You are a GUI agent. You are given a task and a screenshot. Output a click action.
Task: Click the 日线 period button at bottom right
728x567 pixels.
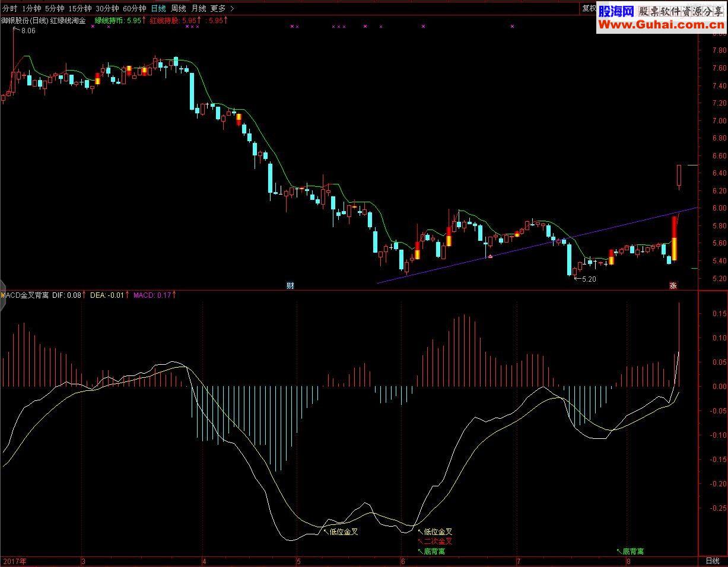point(713,560)
